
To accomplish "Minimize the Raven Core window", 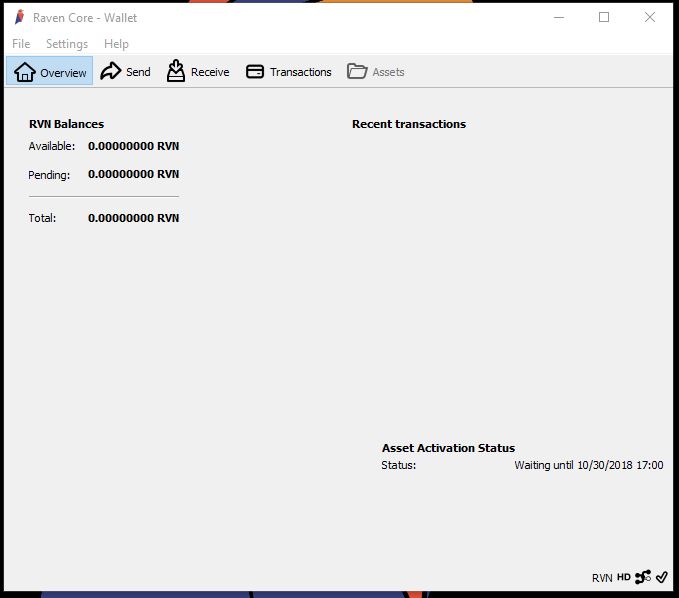I will click(559, 17).
